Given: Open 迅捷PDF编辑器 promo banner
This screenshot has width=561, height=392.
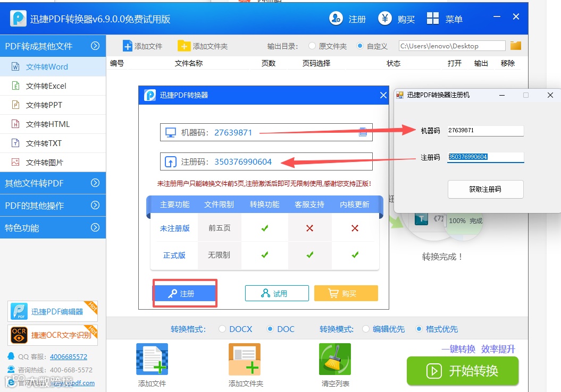Looking at the screenshot, I should pos(53,311).
